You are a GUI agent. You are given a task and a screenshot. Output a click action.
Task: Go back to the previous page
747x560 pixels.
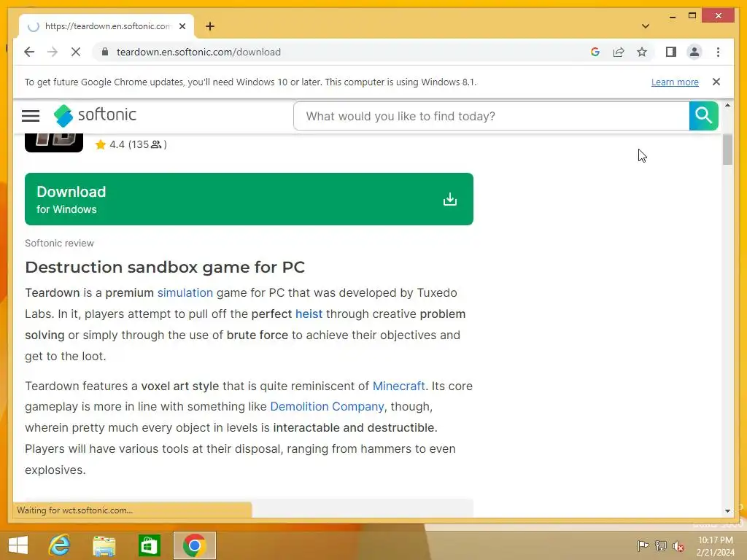click(29, 52)
